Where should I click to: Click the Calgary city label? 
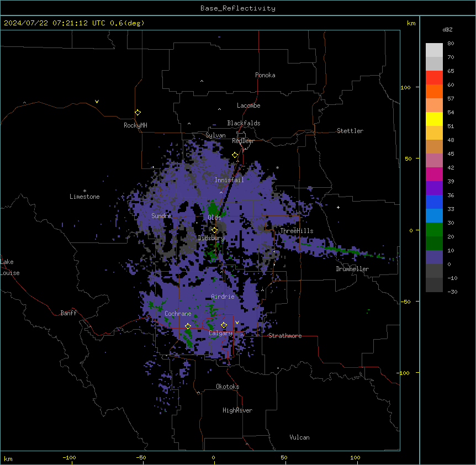[220, 333]
